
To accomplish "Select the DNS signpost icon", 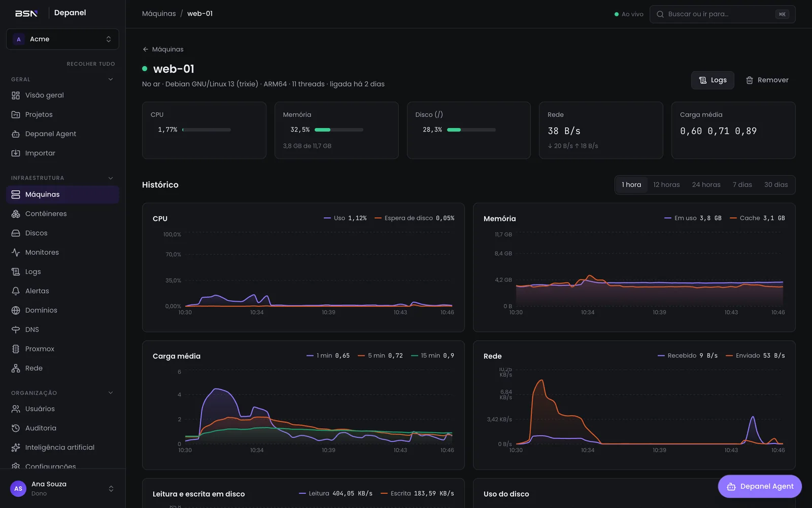I will pyautogui.click(x=16, y=330).
